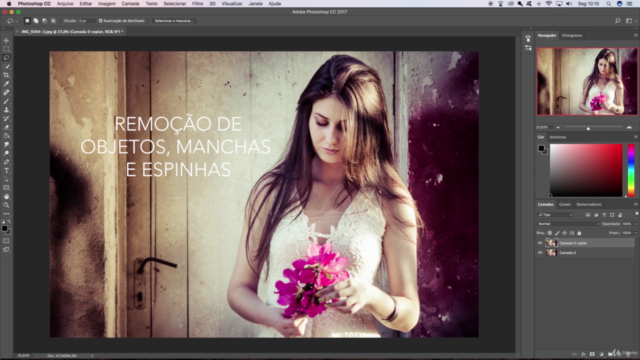Open the Arquivo menu
This screenshot has height=360, width=640.
(x=65, y=4)
